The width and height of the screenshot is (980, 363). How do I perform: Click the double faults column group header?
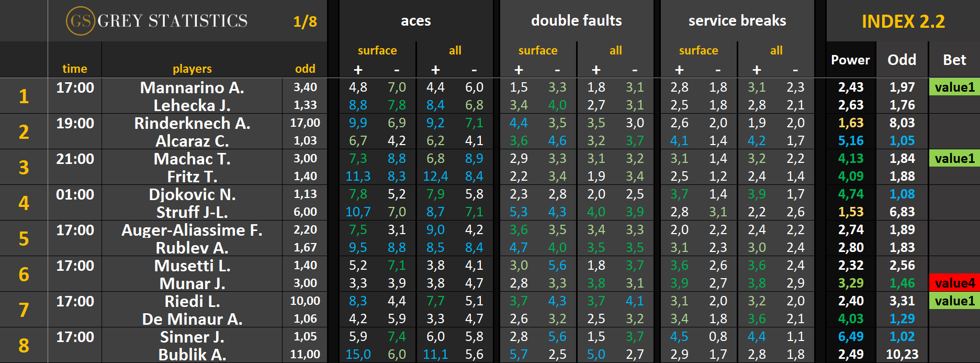[577, 21]
